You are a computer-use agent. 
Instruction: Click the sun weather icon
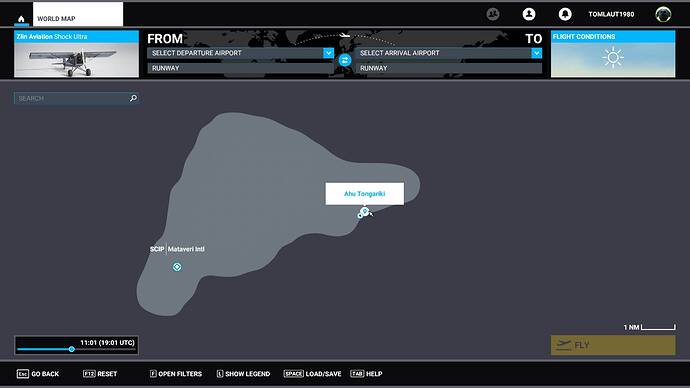(x=613, y=58)
